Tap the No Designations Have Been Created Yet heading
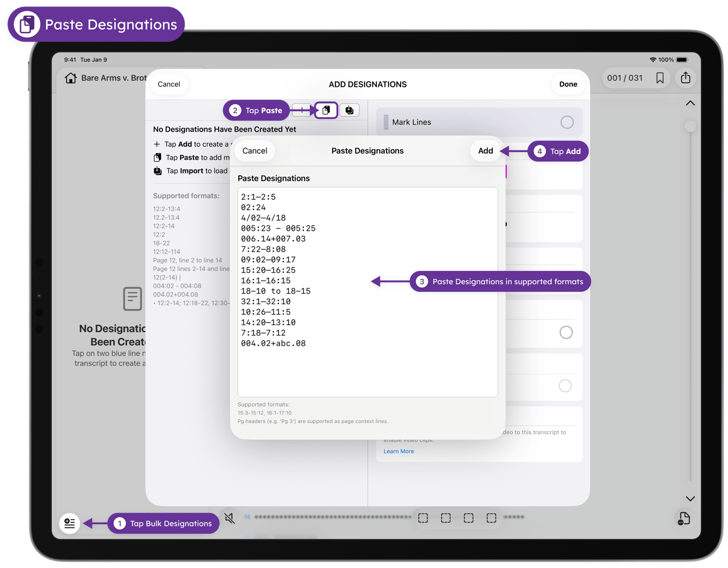The image size is (728, 568). pyautogui.click(x=224, y=129)
